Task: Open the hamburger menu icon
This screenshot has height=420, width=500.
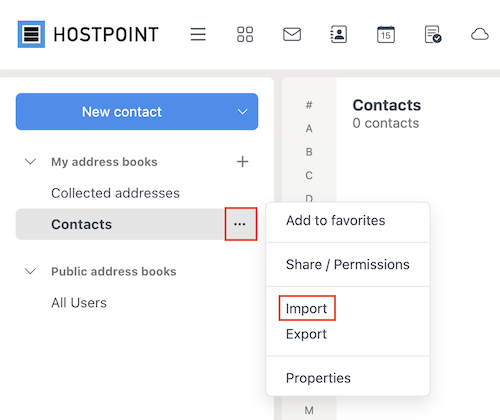Action: coord(198,34)
